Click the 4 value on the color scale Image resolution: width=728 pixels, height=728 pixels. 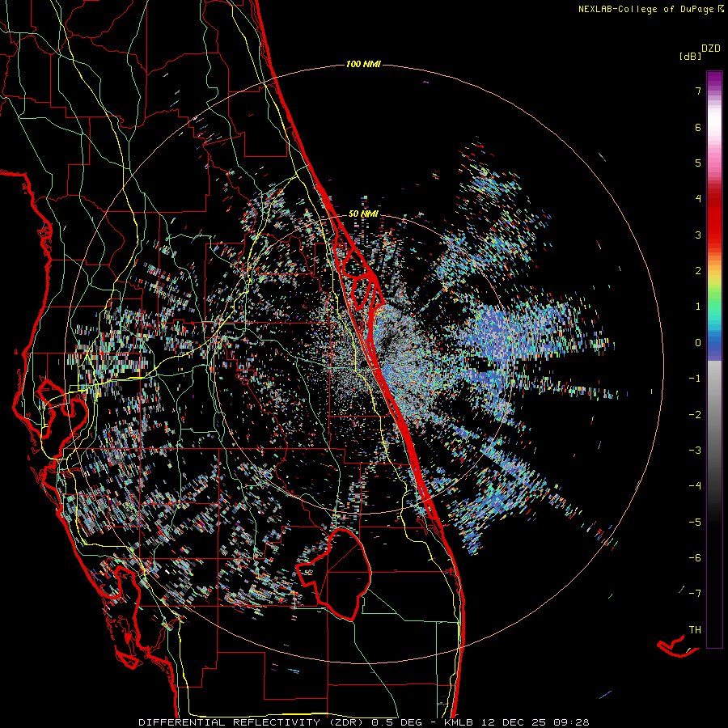[x=698, y=199]
